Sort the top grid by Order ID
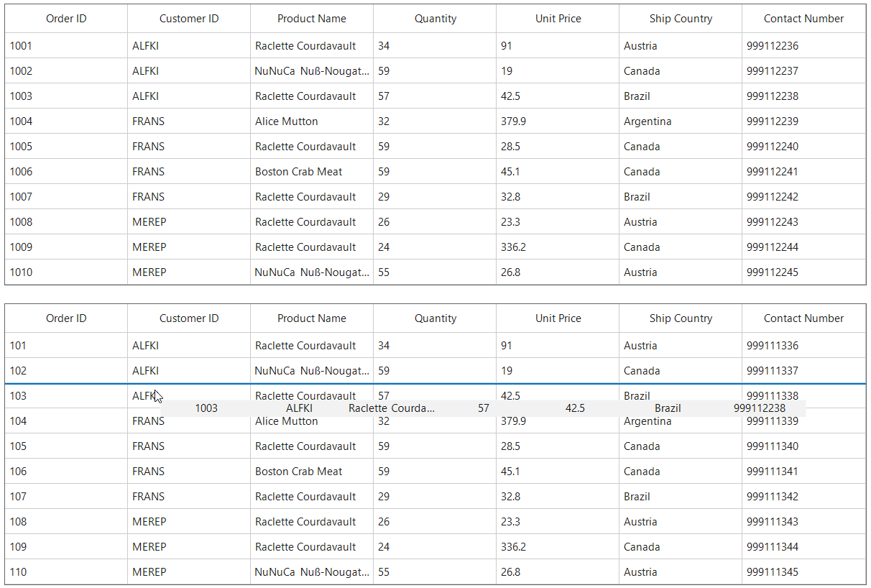 (x=66, y=19)
